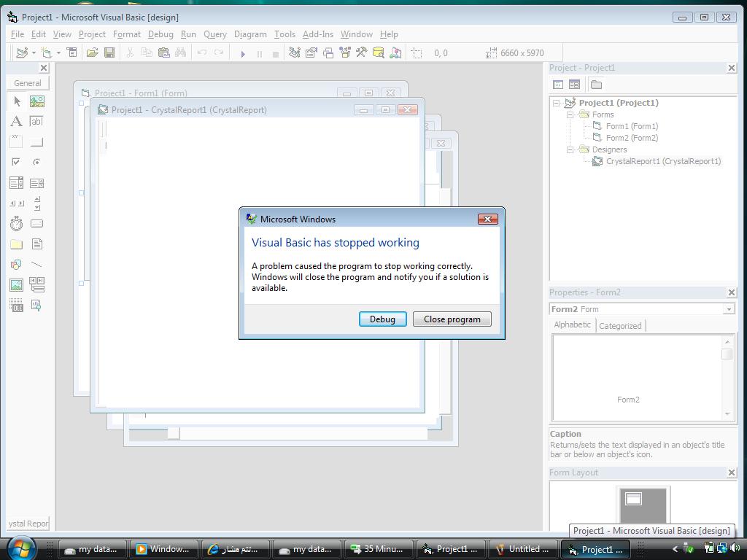Select the Label tool in toolbox
Image resolution: width=747 pixels, height=560 pixels.
point(16,122)
